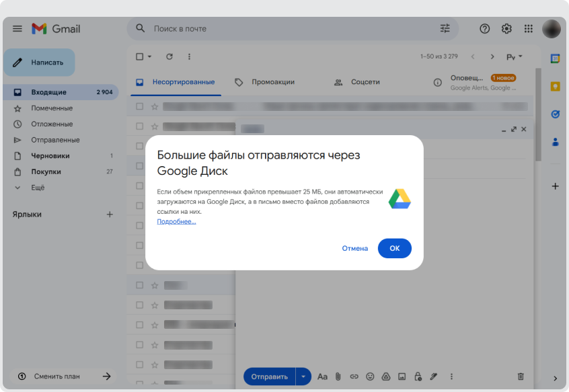Insert emoji icon in compose toolbar
The height and width of the screenshot is (392, 569).
(370, 377)
